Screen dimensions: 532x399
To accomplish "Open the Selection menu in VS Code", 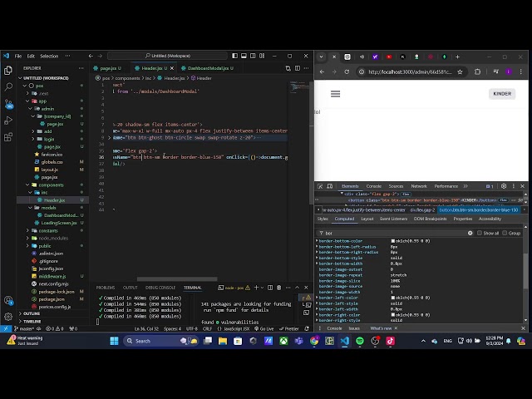I will click(x=49, y=56).
